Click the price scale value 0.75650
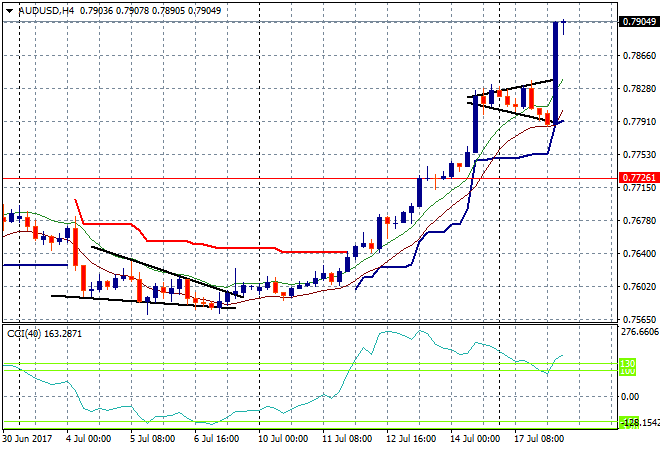Viewport: 660px width, 450px height. (x=639, y=320)
